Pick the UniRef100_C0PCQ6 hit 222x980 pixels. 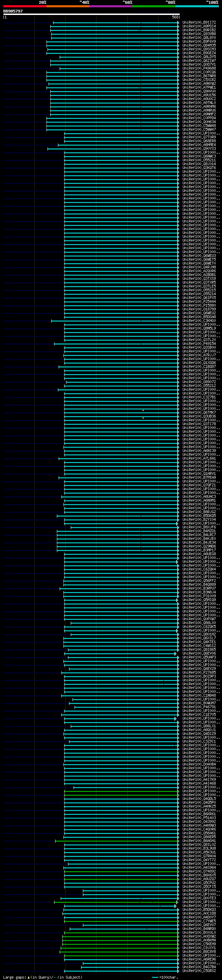(x=199, y=72)
